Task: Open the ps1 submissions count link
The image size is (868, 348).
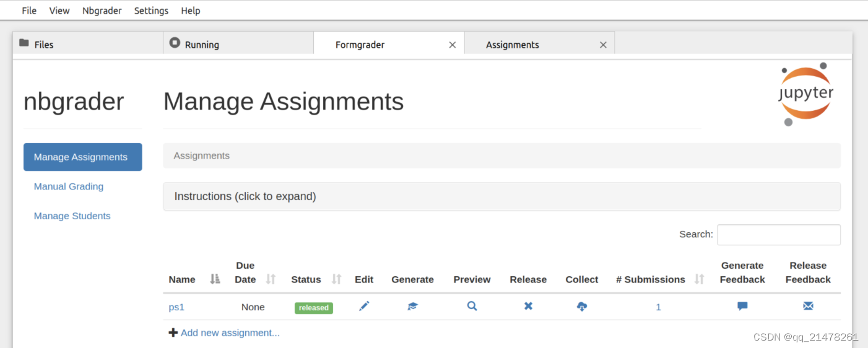Action: coord(658,307)
